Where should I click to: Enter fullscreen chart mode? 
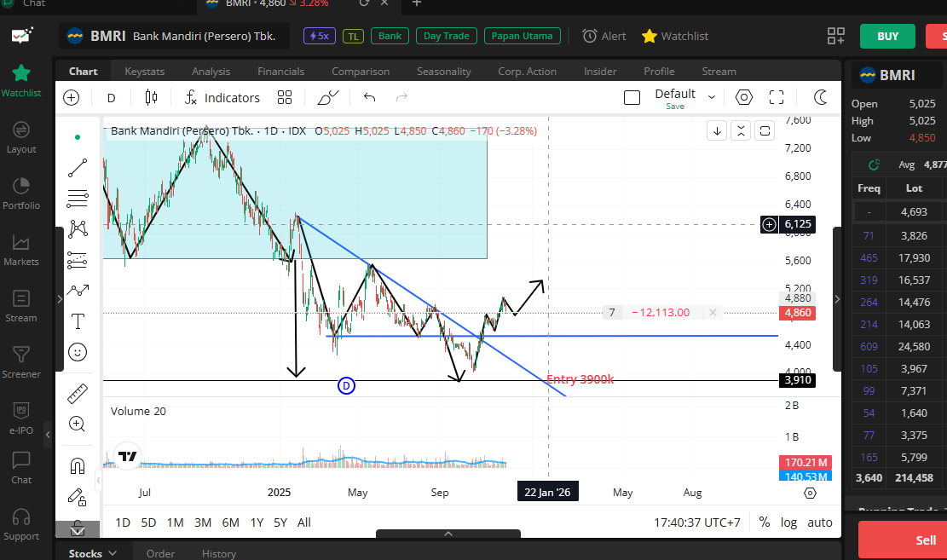[x=777, y=97]
